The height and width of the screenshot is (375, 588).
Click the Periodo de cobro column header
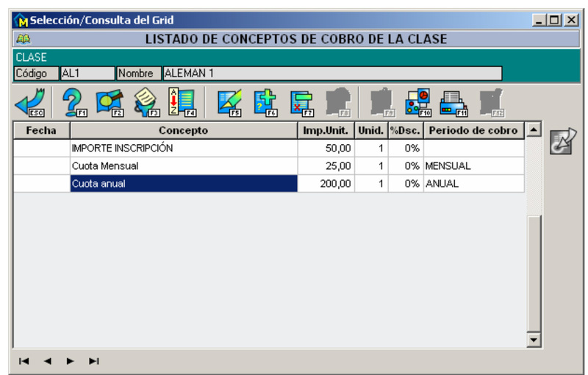pyautogui.click(x=473, y=130)
